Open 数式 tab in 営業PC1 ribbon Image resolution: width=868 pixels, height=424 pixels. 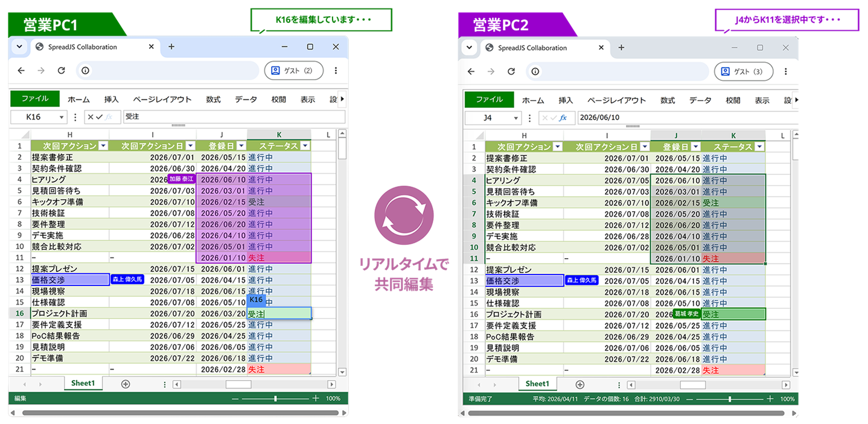click(213, 100)
